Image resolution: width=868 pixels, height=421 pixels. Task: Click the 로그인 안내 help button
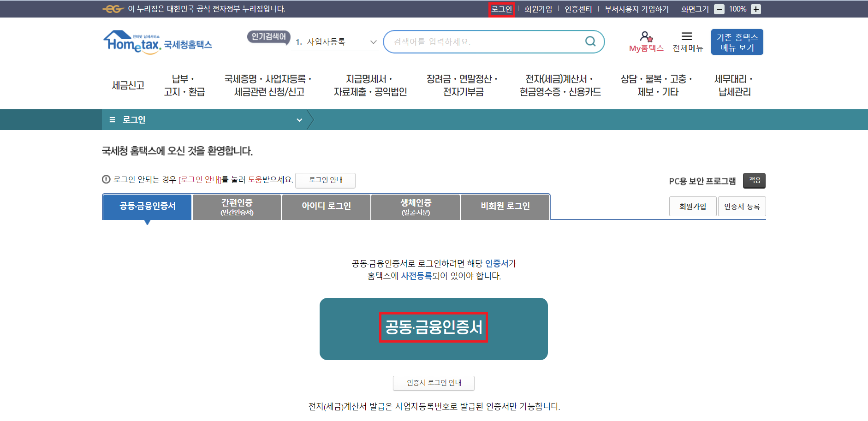325,180
